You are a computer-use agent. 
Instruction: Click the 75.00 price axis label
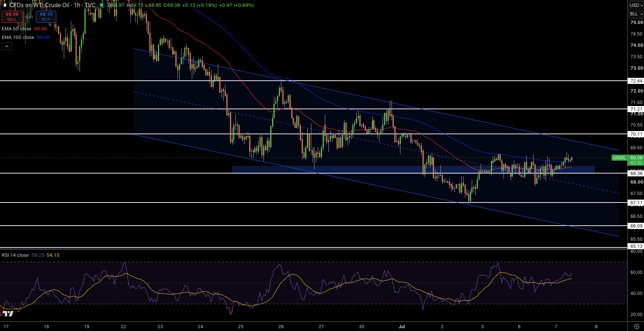tap(637, 22)
